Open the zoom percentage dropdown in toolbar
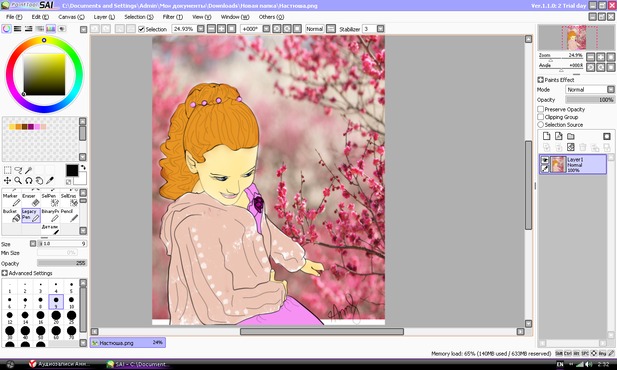Viewport: 617px width, 370px height. (201, 29)
